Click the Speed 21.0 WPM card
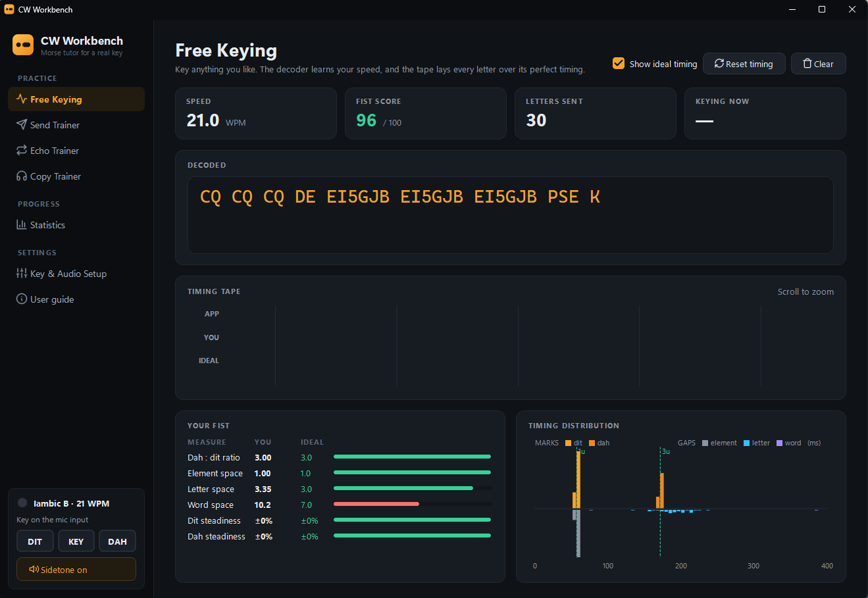Viewport: 868px width, 598px height. [256, 113]
